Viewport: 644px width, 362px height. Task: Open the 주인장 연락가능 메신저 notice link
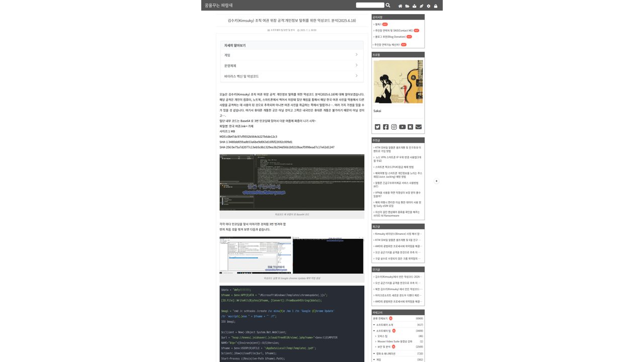387,44
